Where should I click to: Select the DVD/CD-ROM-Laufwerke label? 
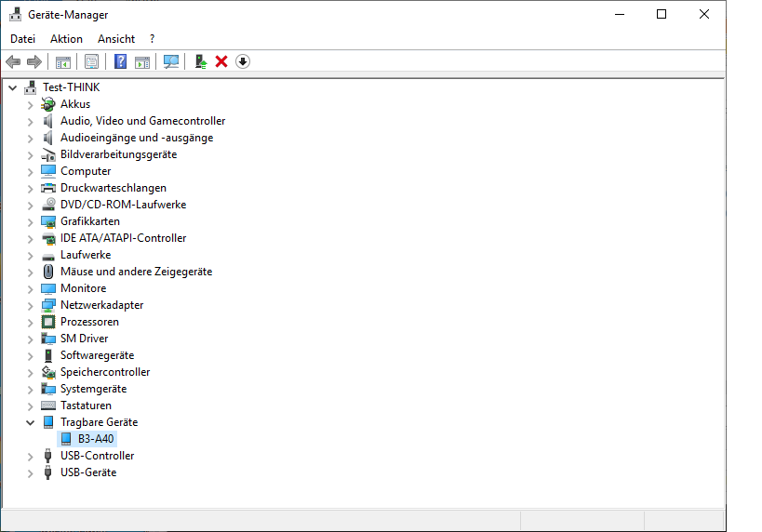point(123,205)
